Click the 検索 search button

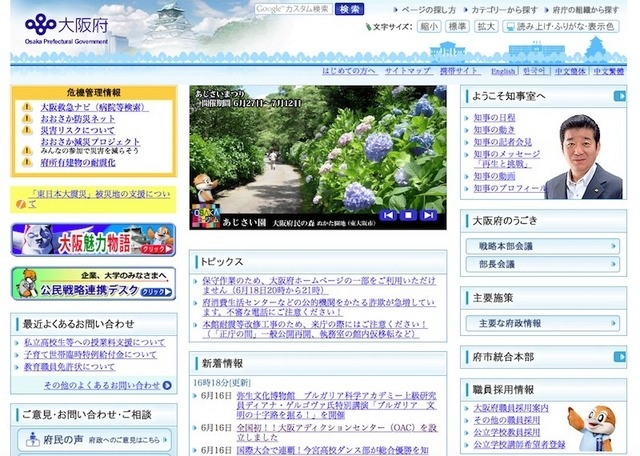coord(349,9)
